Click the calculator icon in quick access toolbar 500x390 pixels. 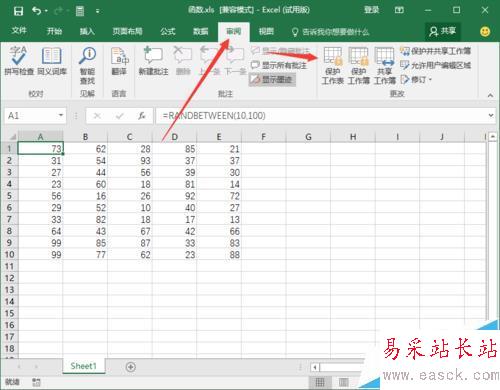coord(80,11)
